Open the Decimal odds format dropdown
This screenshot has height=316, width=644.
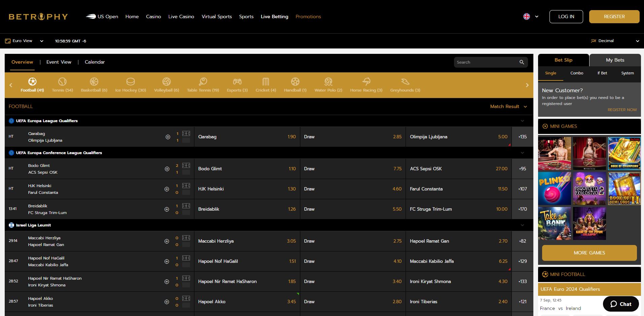tap(615, 41)
